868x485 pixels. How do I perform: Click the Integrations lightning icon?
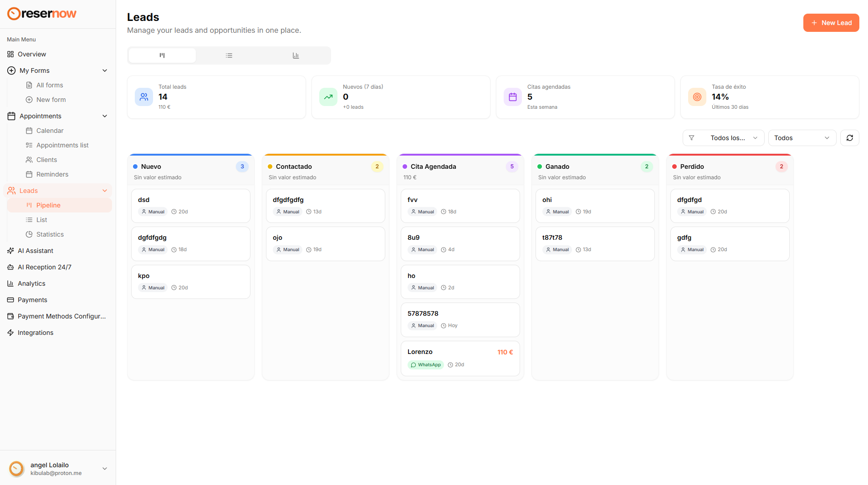click(x=10, y=333)
